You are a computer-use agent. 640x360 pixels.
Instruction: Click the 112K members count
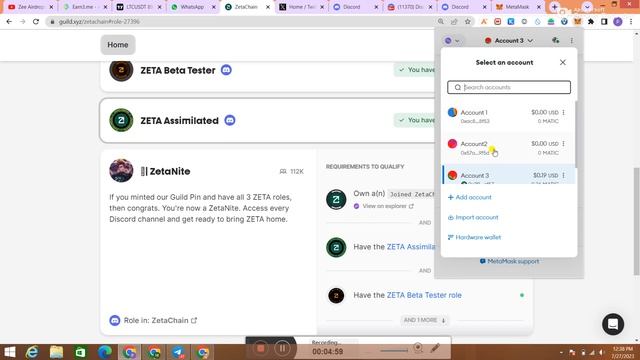291,171
